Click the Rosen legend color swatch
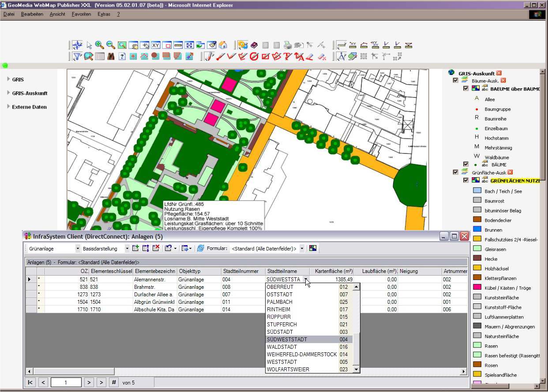 pos(477,365)
